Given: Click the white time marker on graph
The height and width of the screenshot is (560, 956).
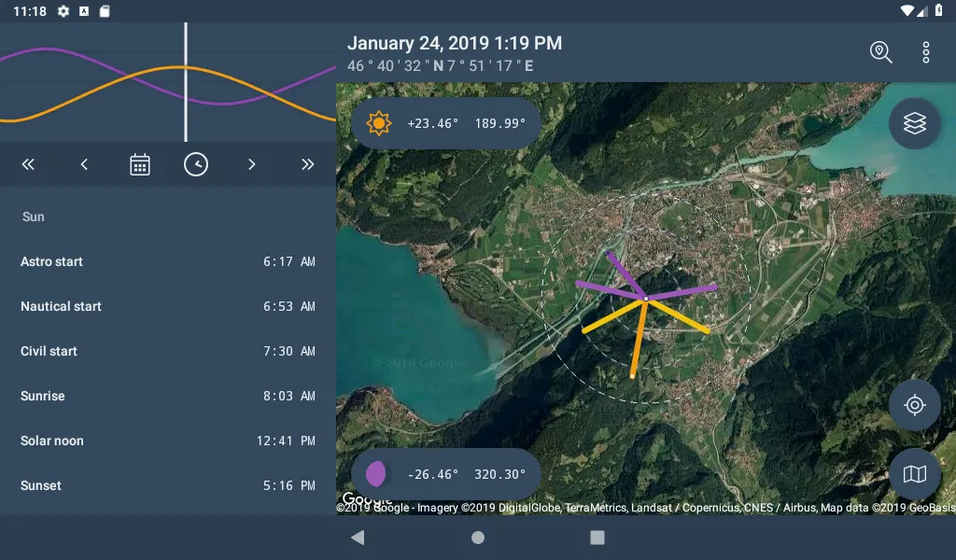Looking at the screenshot, I should pos(185,82).
